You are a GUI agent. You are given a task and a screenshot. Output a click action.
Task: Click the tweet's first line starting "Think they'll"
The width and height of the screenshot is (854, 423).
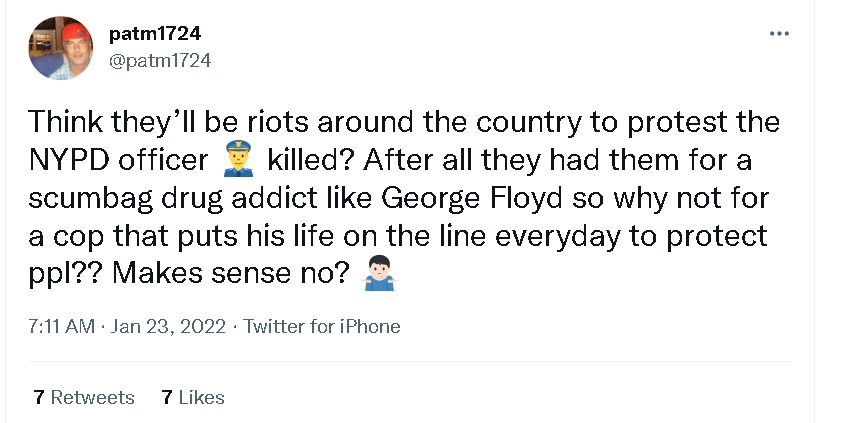click(400, 121)
